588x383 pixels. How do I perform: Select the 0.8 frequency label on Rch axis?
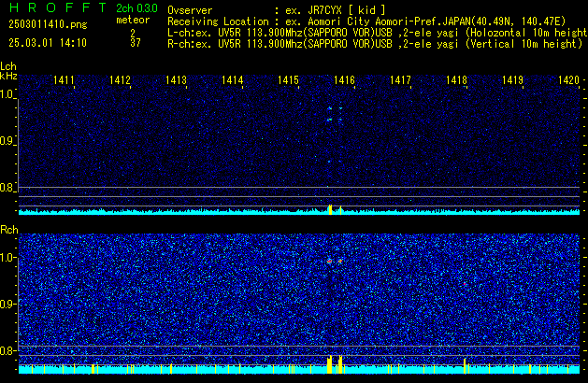pyautogui.click(x=7, y=350)
